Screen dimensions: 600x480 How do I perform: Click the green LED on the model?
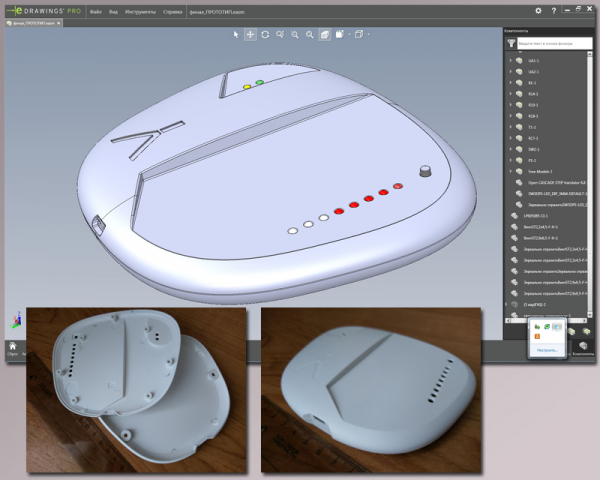pos(260,82)
